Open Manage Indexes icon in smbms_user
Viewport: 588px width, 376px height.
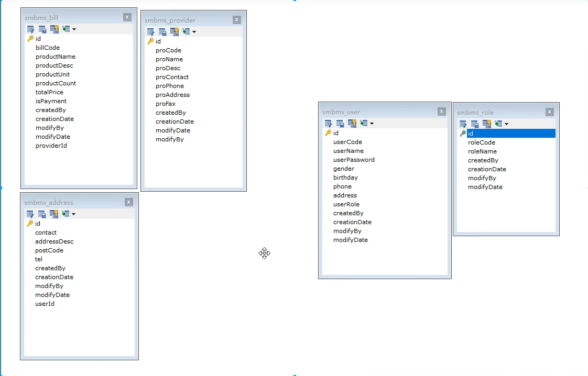340,124
